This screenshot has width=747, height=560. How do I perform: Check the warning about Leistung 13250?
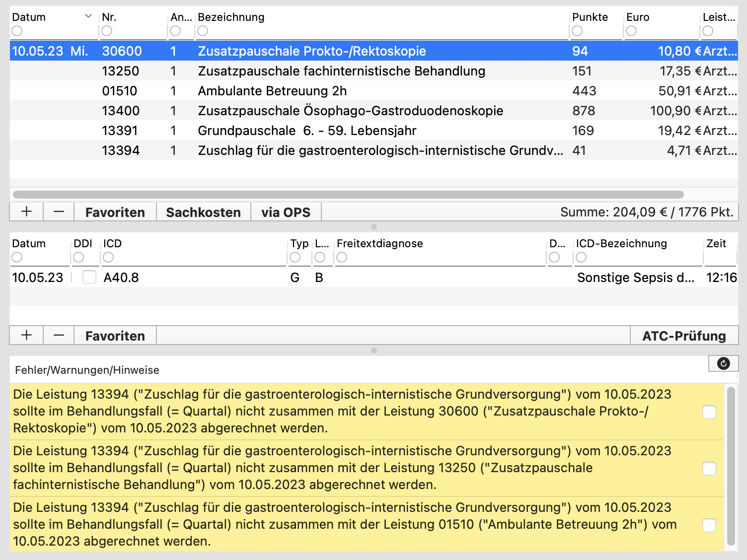tap(709, 469)
